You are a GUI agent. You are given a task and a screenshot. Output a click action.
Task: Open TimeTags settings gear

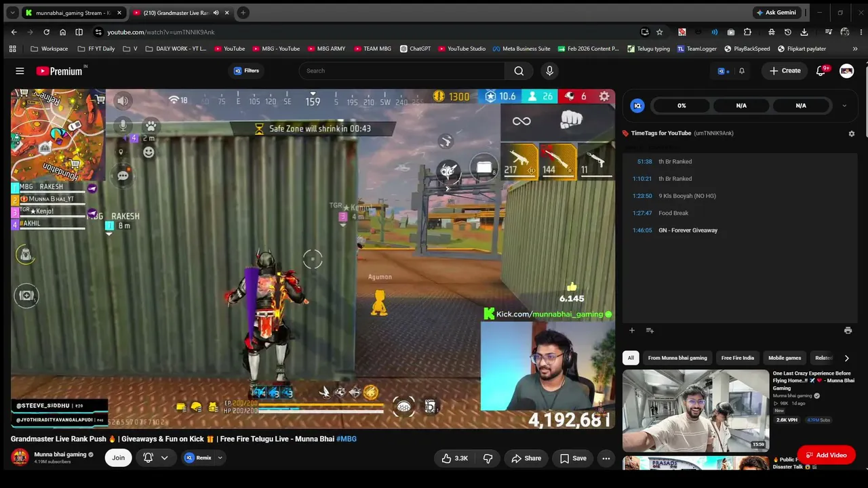coord(852,134)
